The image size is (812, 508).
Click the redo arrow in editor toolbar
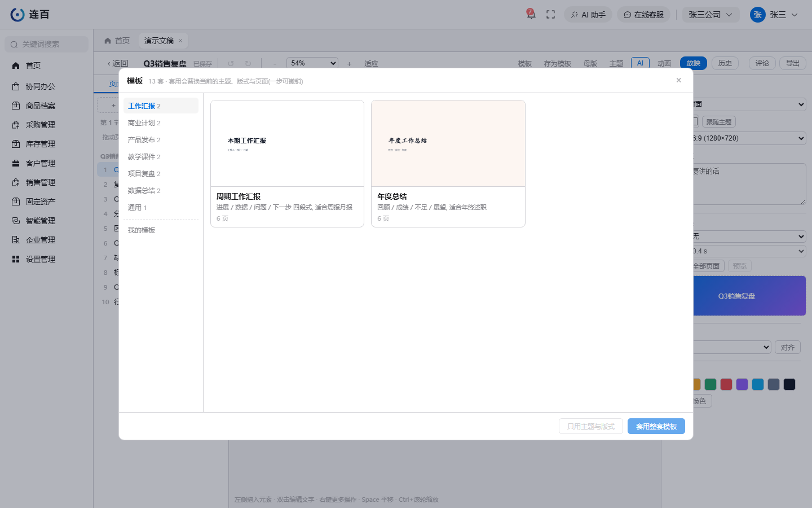click(248, 64)
